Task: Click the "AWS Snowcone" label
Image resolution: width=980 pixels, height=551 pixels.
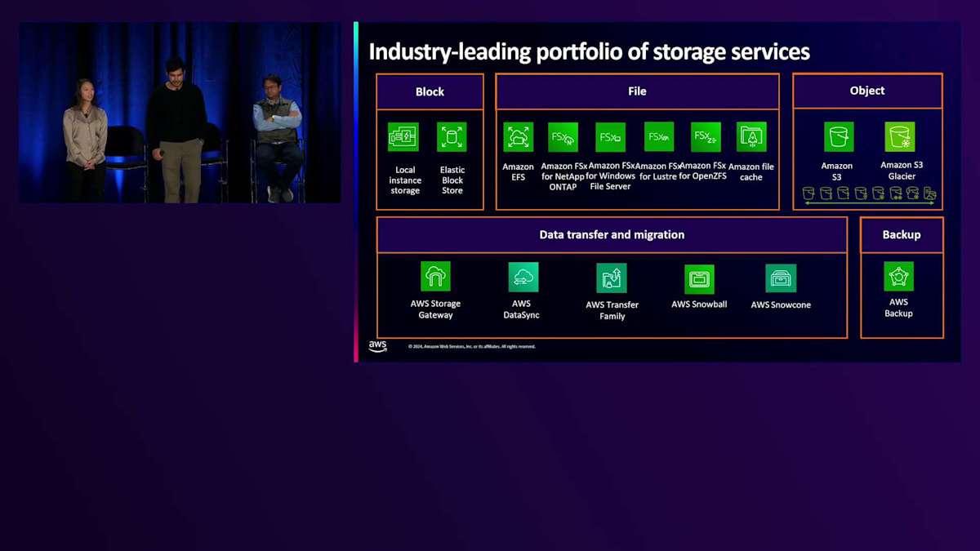Action: click(x=781, y=305)
